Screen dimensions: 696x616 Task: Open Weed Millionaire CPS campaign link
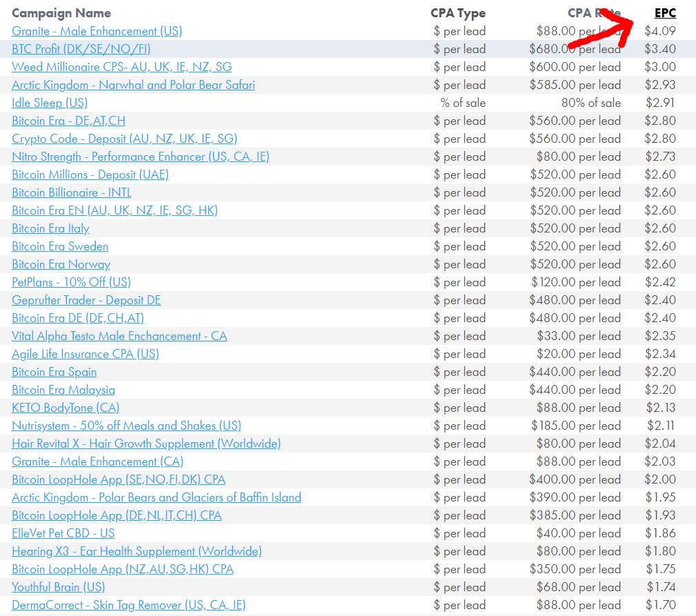121,67
